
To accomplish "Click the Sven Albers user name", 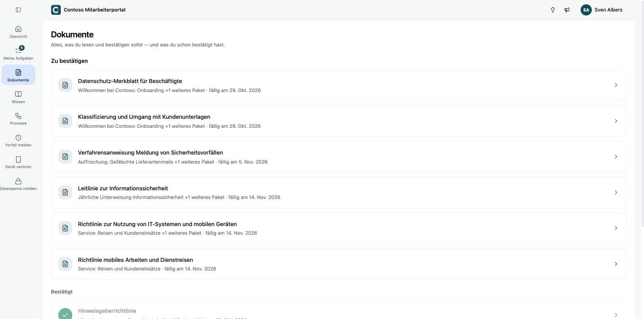I will coord(608,10).
